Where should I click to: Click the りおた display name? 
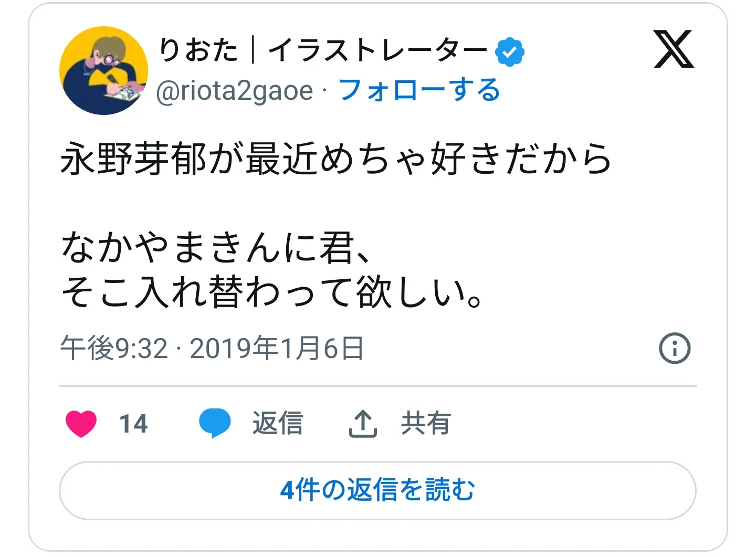click(199, 51)
